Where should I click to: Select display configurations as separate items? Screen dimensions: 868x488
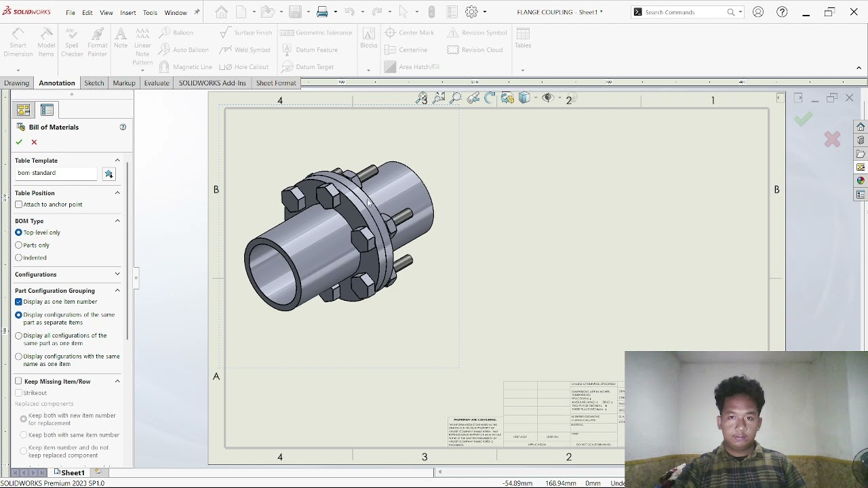(19, 314)
